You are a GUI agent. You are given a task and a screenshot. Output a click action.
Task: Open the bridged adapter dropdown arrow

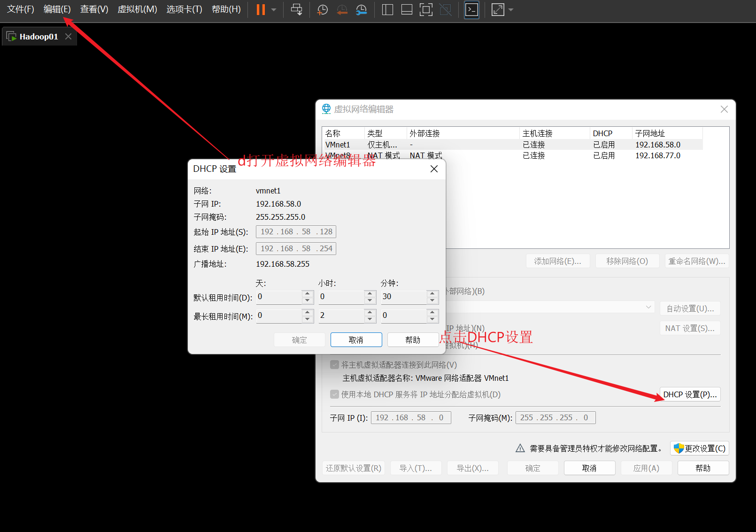tap(648, 307)
